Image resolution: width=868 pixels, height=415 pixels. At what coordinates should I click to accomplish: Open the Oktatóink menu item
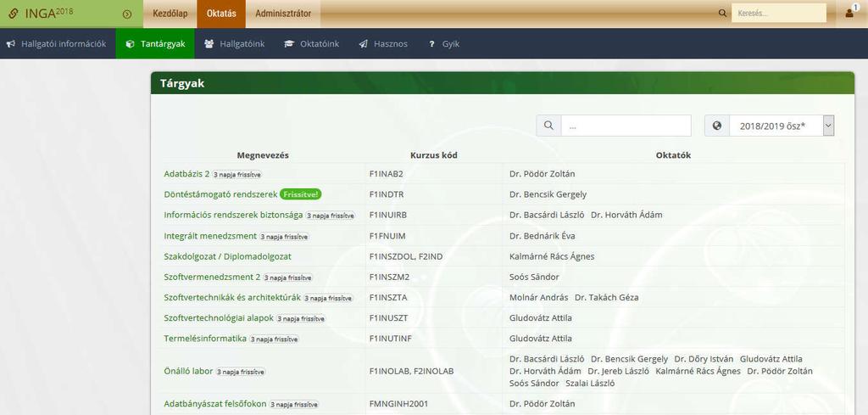tap(312, 44)
